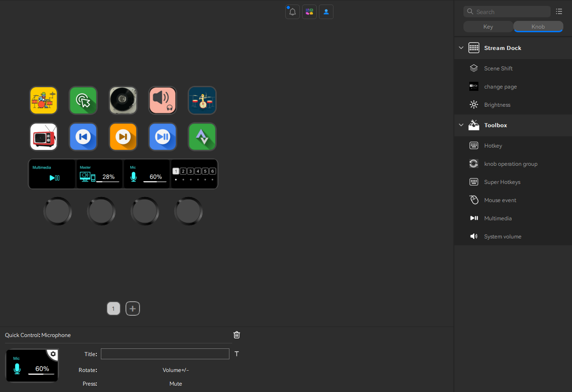Click the Scene Shift layers icon
This screenshot has width=572, height=392.
(474, 68)
